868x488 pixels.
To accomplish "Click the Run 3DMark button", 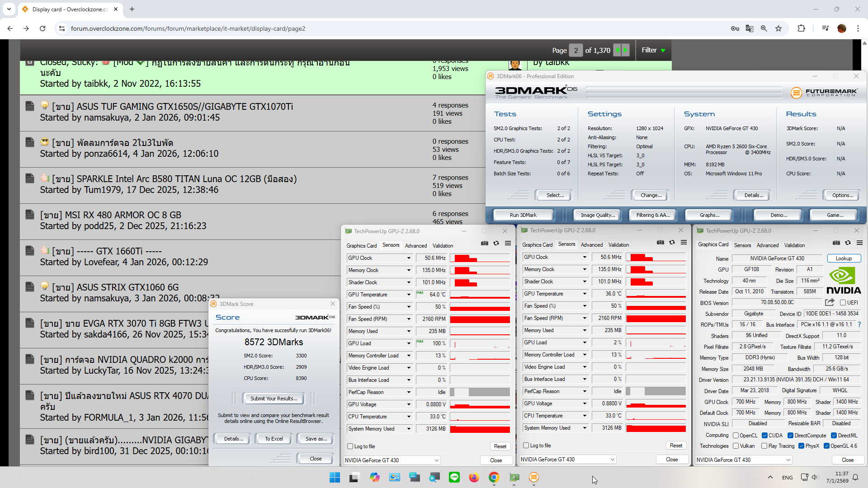I will tap(523, 215).
